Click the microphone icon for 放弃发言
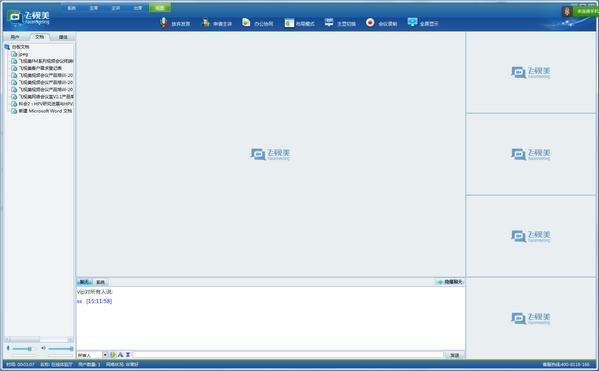Screen dimensions: 599x371 tap(164, 23)
